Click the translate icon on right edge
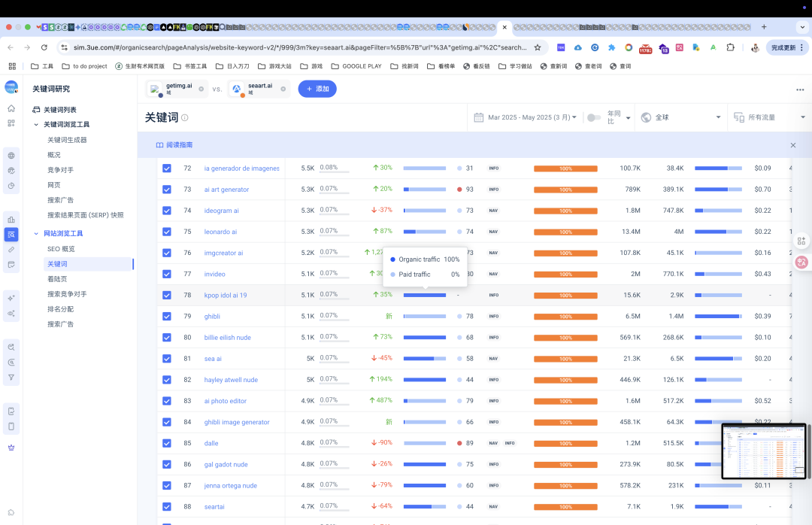The image size is (812, 525). 801,262
